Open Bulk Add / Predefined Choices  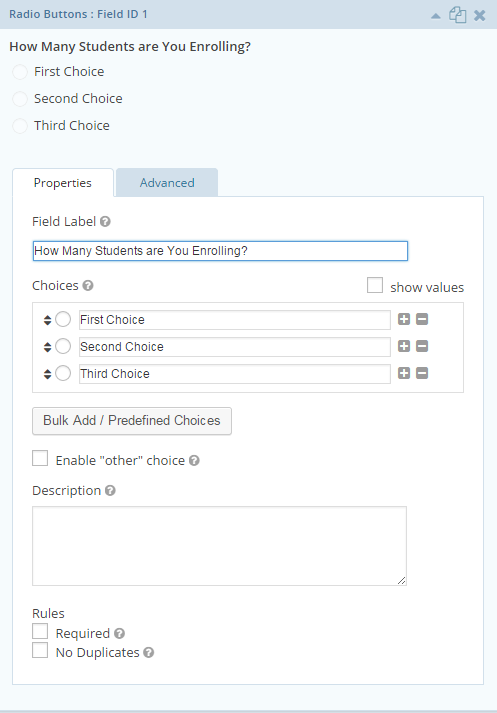pyautogui.click(x=132, y=421)
